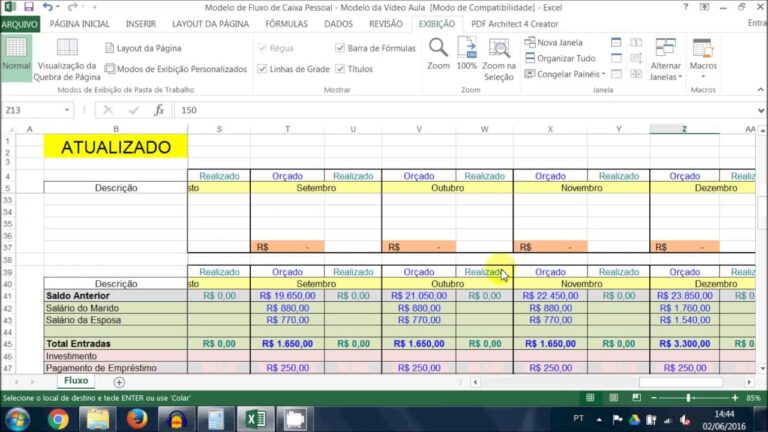Click the vertical scrollbar down arrow
The image size is (768, 432).
tap(762, 369)
